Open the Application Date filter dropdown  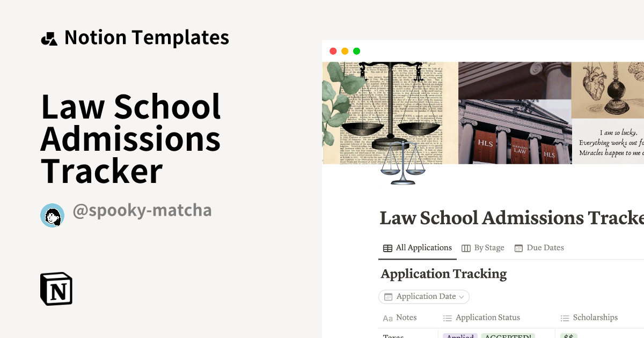424,296
